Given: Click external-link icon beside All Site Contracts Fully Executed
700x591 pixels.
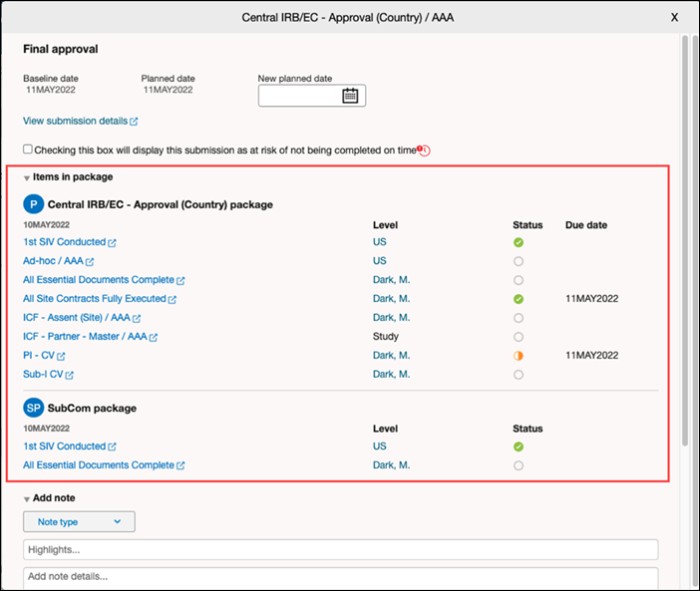Looking at the screenshot, I should pyautogui.click(x=173, y=299).
